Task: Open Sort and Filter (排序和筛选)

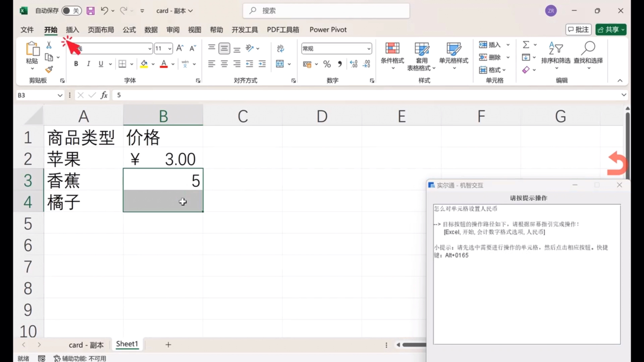Action: tap(556, 56)
